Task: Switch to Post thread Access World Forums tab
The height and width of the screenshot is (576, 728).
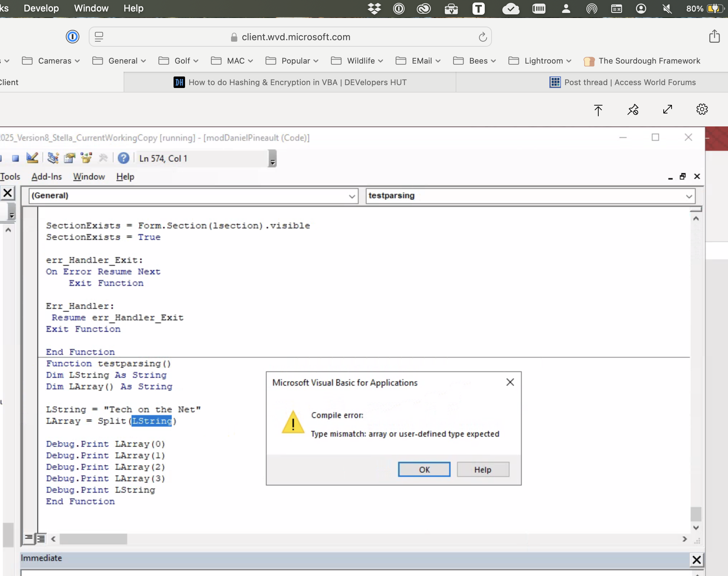Action: click(623, 82)
